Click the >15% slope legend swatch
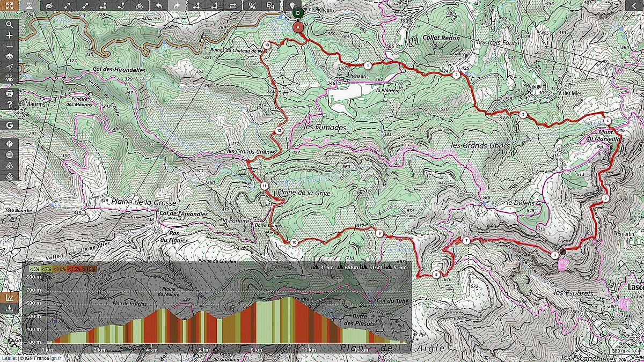The image size is (644, 362). (89, 269)
